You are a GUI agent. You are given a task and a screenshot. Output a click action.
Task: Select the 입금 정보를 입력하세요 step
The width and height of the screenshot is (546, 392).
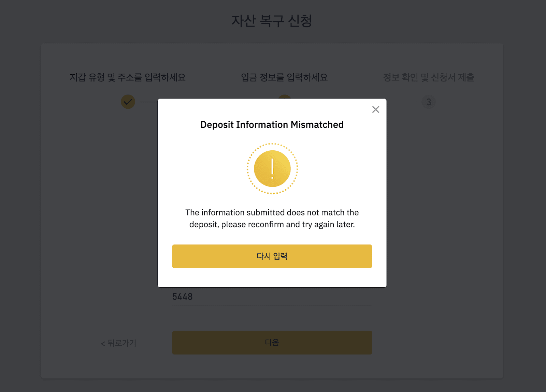pos(284,77)
